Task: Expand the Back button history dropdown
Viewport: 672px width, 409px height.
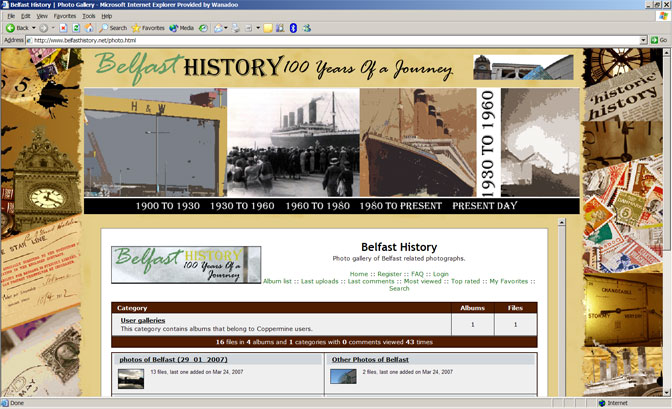Action: tap(36, 28)
